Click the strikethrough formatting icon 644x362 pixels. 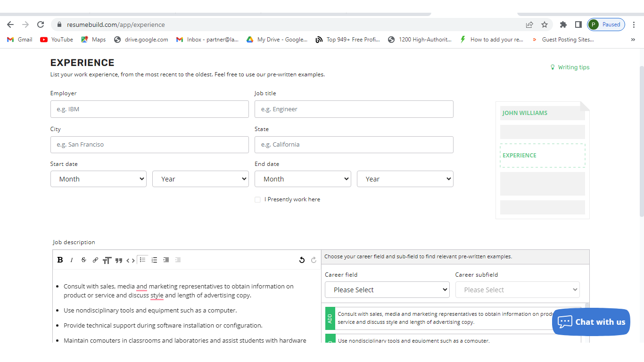click(83, 260)
